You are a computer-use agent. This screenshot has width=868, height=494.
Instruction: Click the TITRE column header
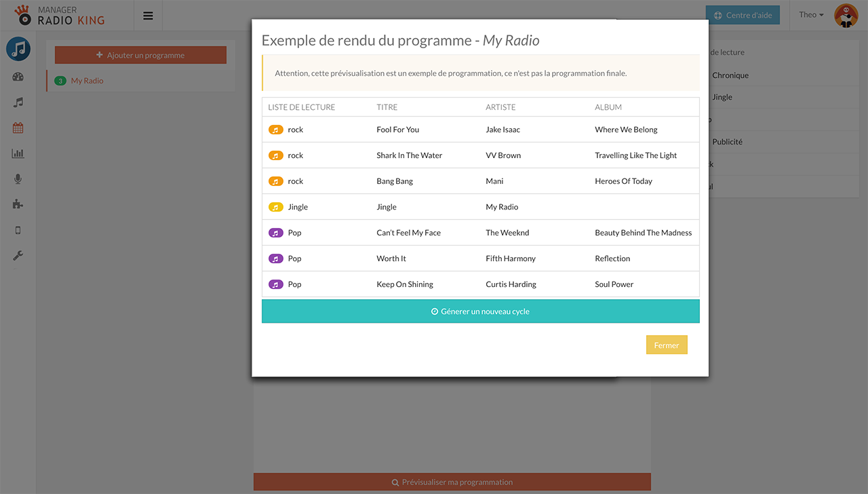(x=387, y=107)
